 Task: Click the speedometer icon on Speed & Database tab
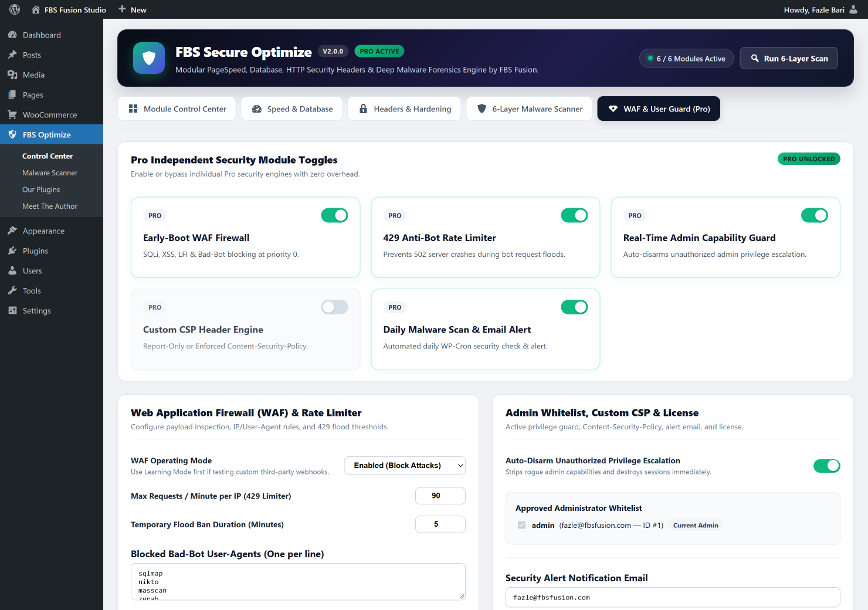(x=256, y=109)
